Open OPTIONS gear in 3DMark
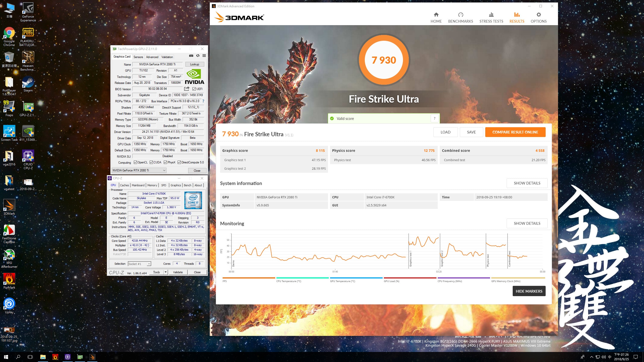 tap(539, 18)
